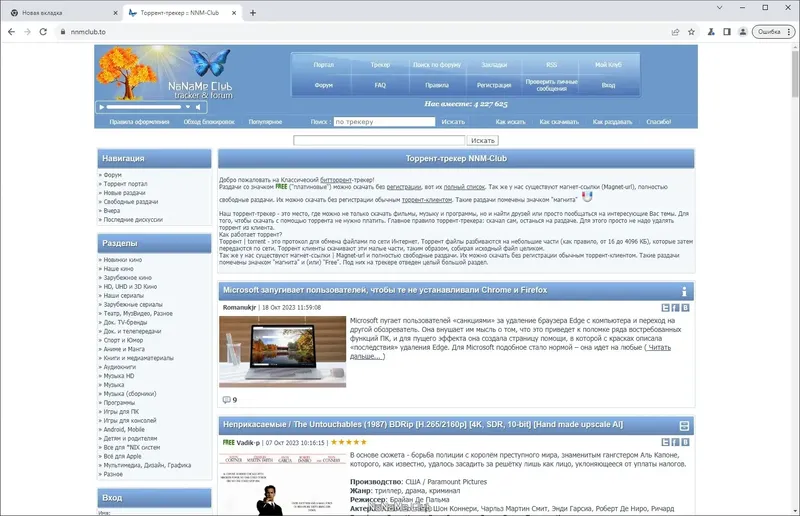Play the site audio player
The width and height of the screenshot is (800, 516).
click(x=102, y=107)
